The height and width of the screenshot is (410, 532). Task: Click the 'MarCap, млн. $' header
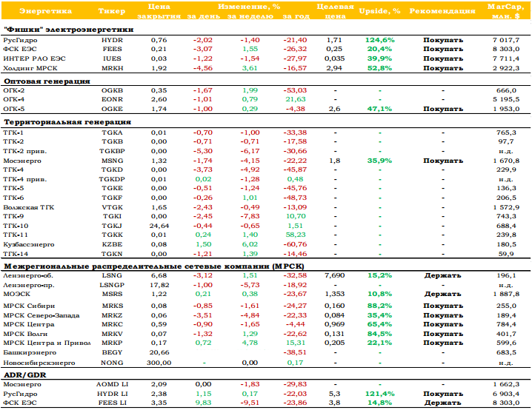click(x=506, y=11)
